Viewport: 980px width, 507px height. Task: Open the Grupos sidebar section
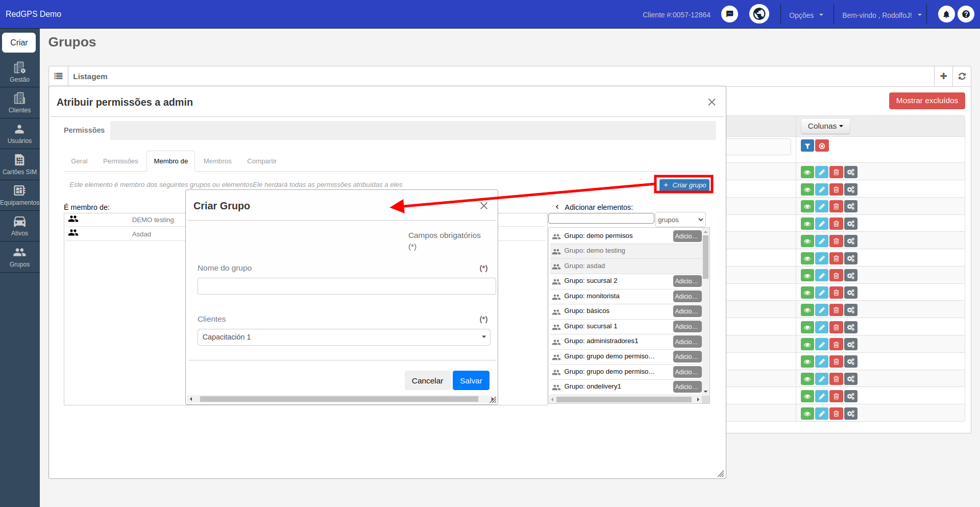[19, 257]
